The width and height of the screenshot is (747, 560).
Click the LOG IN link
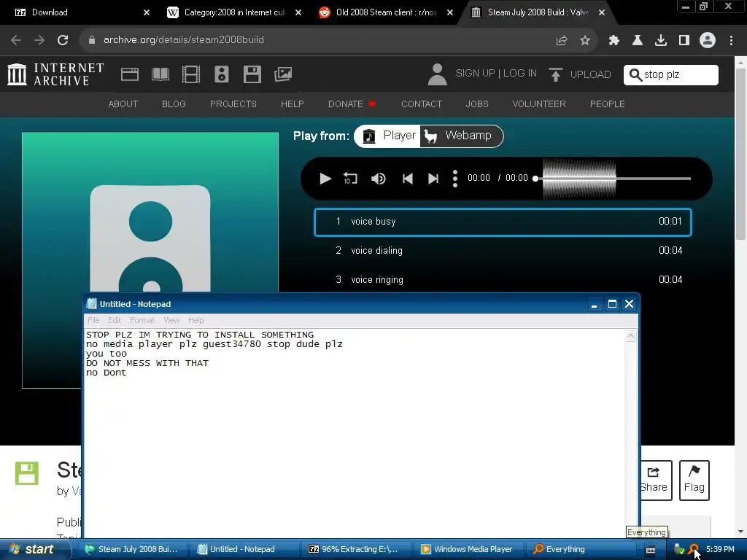pos(519,74)
